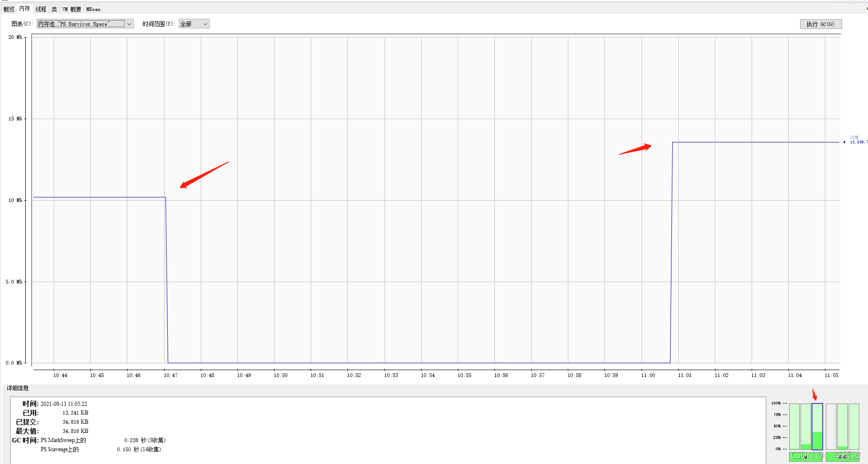The width and height of the screenshot is (868, 464).
Task: Open the 图表 memory pool chart dropdown
Action: [85, 24]
